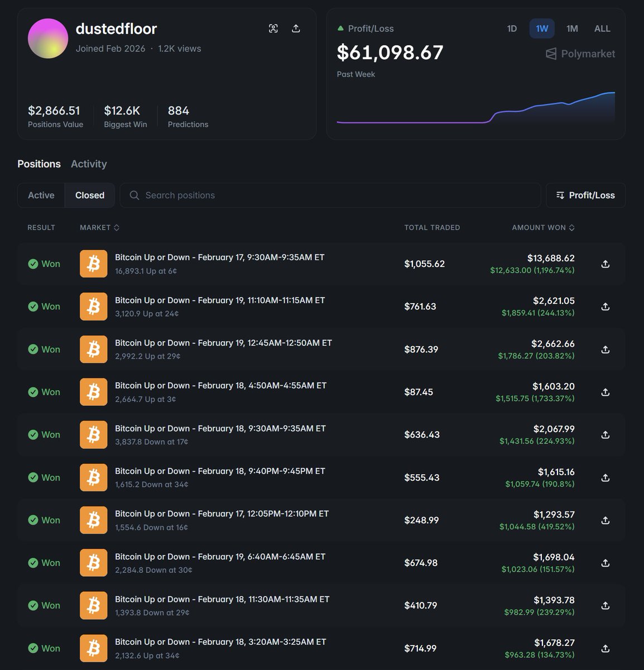
Task: Share the February 17, 12:05PM-12:10PM position
Action: [x=605, y=520]
